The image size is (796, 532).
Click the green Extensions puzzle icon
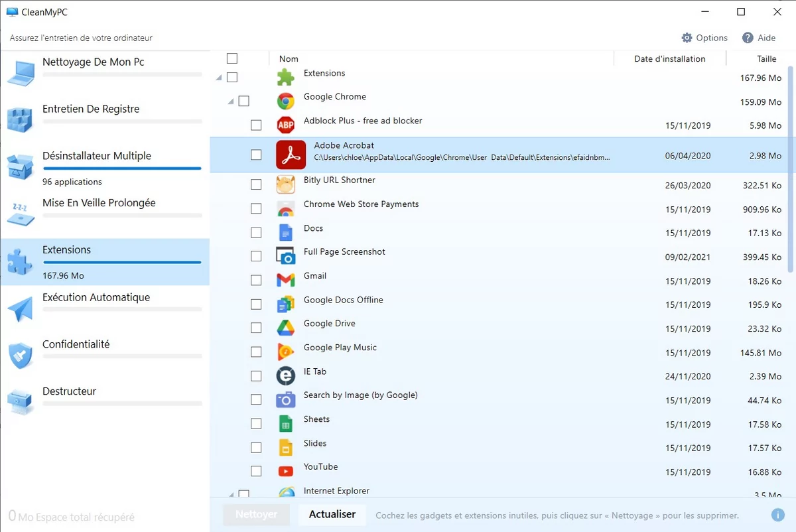pos(286,78)
